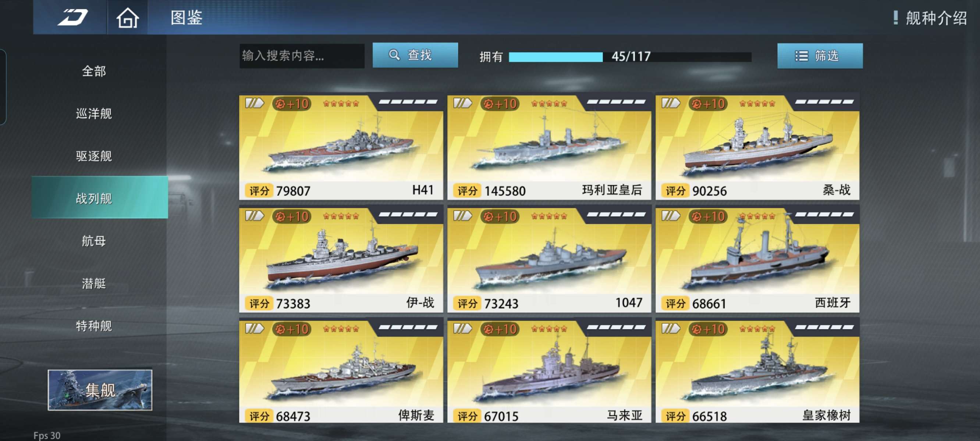Click the flag icon on 玛利亚皇后 card

click(463, 103)
